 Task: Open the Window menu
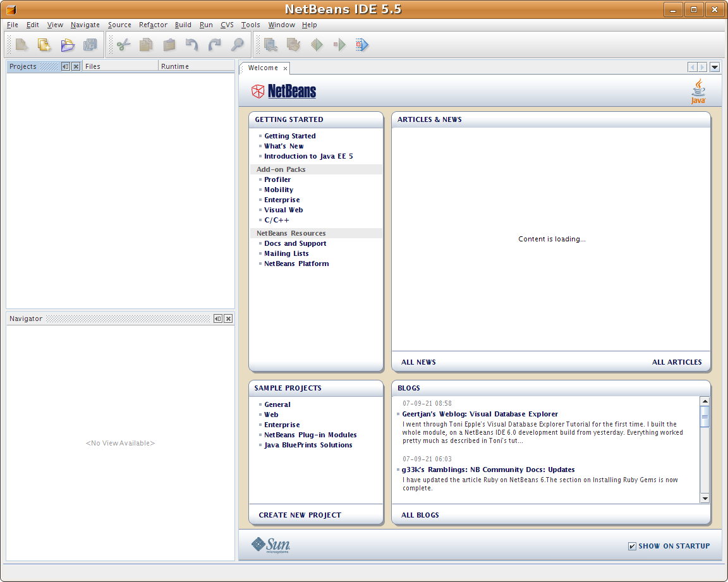(x=281, y=25)
